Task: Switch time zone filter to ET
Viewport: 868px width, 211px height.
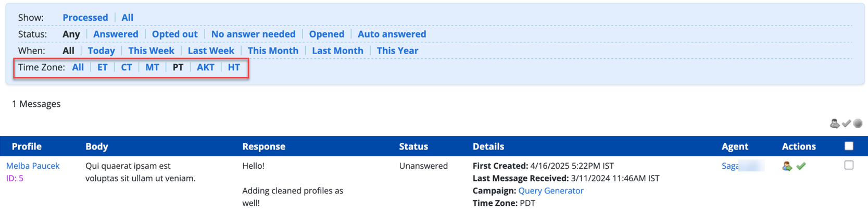Action: (102, 67)
